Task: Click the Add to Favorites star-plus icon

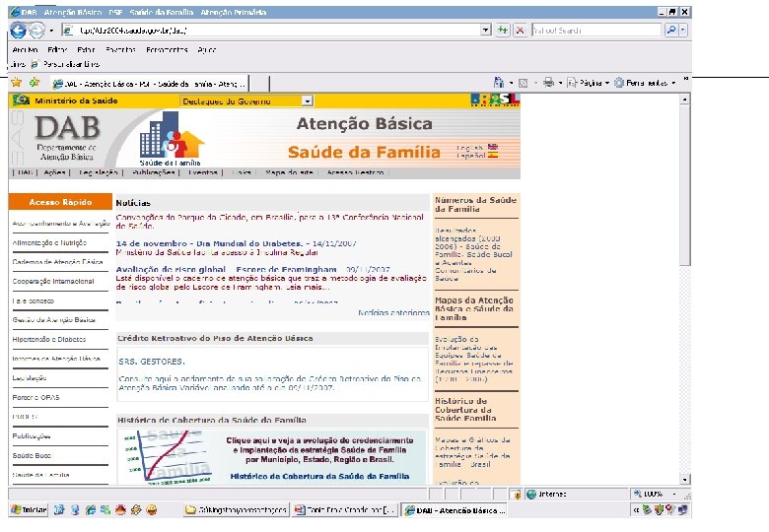Action: [x=35, y=83]
